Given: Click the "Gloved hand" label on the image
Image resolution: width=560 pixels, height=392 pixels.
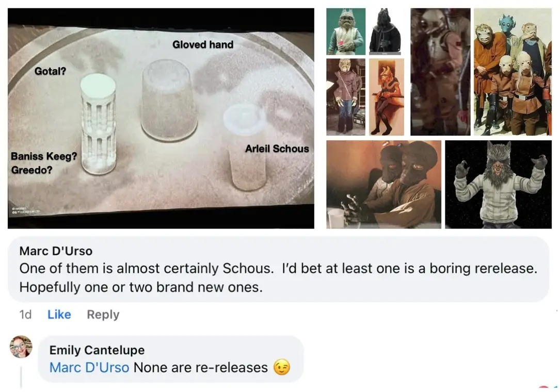Looking at the screenshot, I should (203, 45).
